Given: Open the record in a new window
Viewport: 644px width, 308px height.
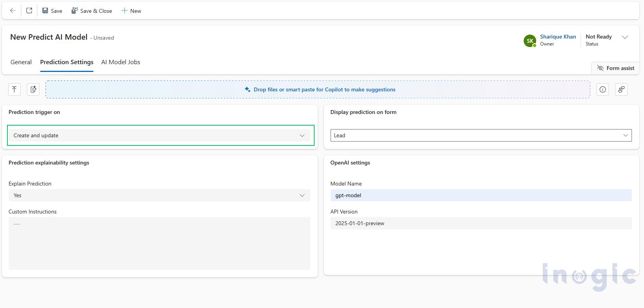Looking at the screenshot, I should [29, 11].
